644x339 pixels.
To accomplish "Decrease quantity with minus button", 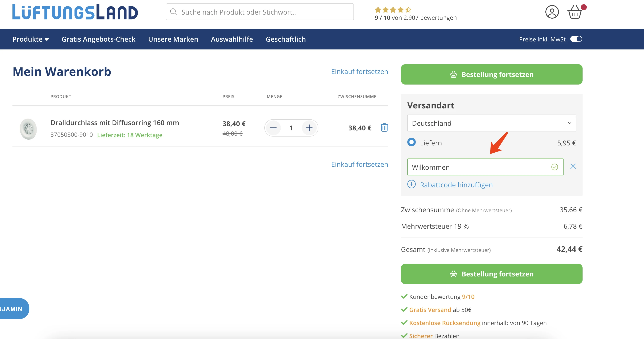I will coord(273,128).
